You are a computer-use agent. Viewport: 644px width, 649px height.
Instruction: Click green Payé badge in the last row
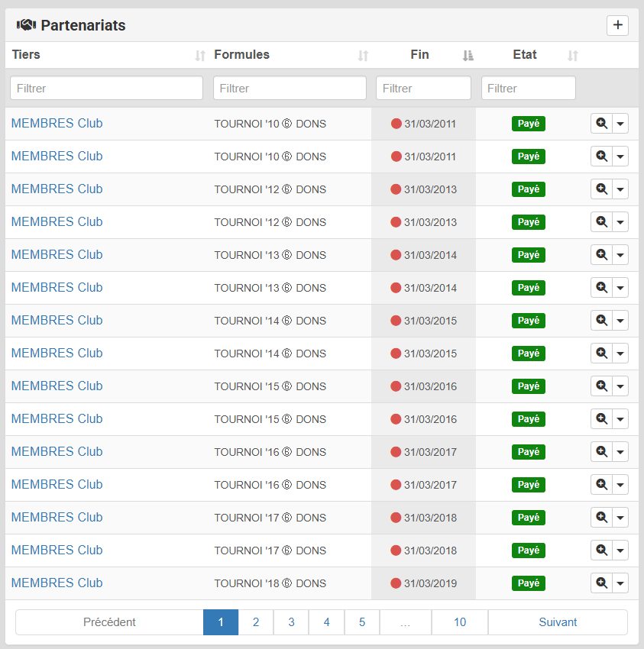point(528,583)
